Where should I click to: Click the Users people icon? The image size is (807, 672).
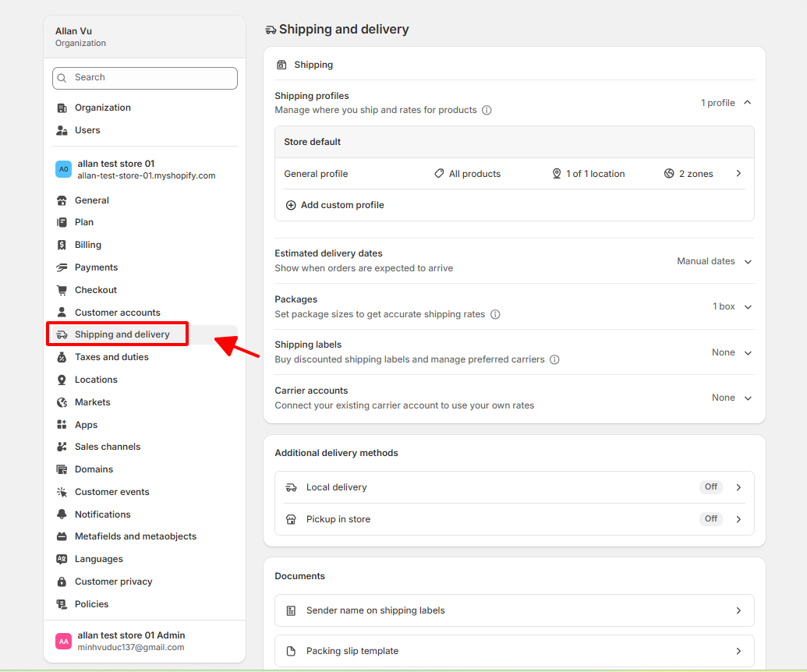click(62, 131)
